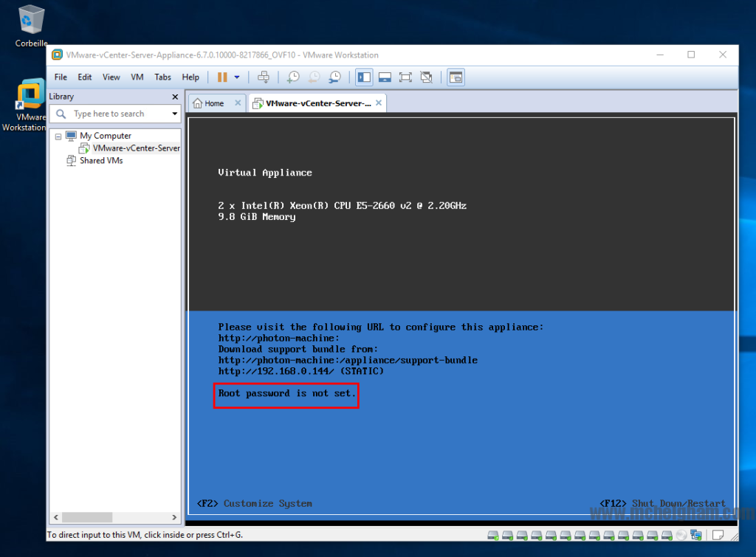756x557 pixels.
Task: Minimize the VMware Workstation window
Action: 660,55
